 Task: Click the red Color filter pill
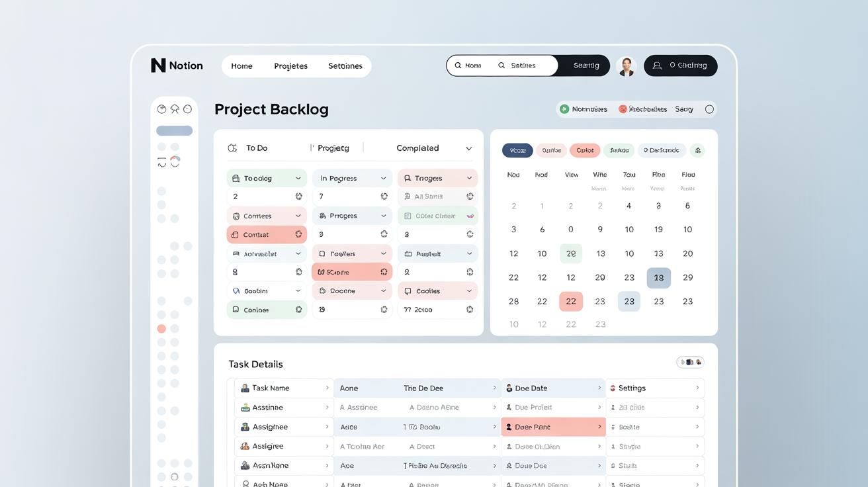click(x=585, y=150)
